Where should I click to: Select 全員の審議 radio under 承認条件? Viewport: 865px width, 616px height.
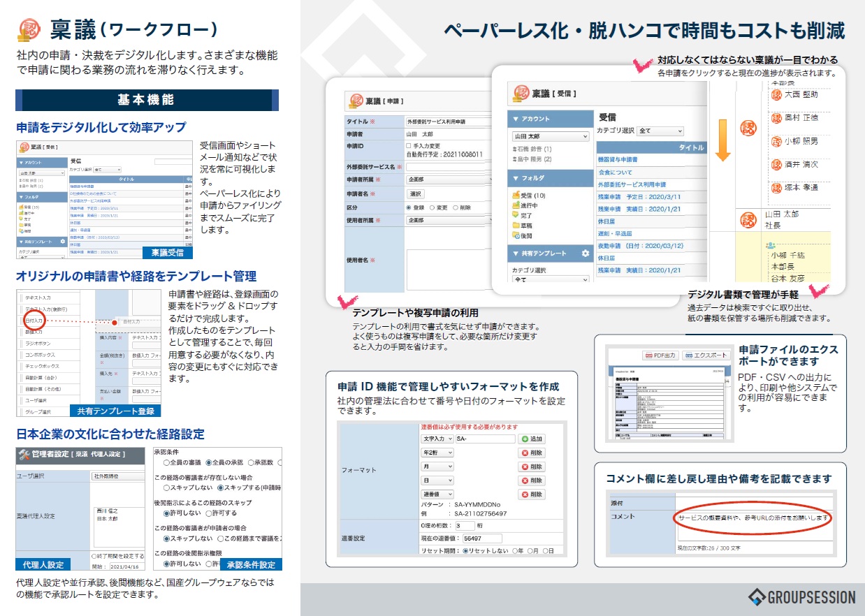pyautogui.click(x=166, y=462)
